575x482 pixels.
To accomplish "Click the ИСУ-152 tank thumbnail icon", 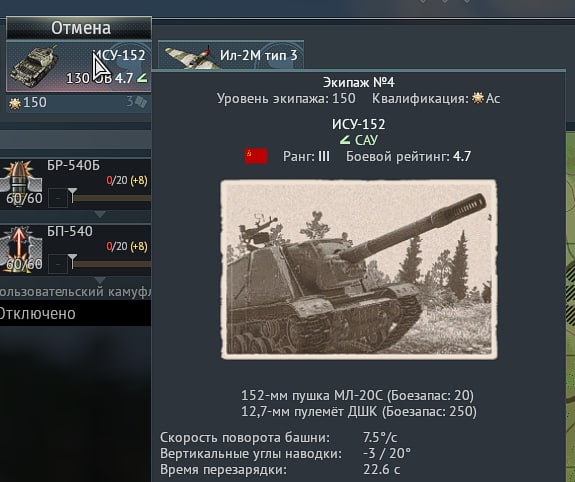I will pyautogui.click(x=34, y=66).
